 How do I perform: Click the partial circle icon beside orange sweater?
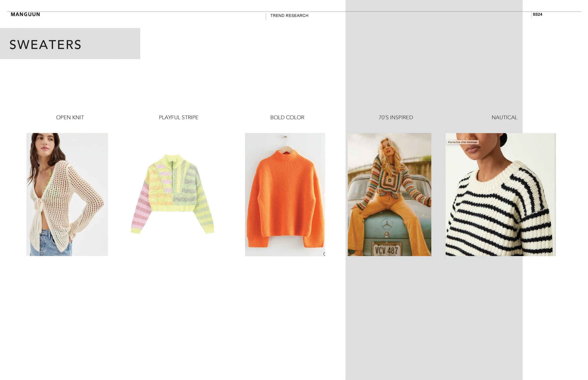coord(324,254)
